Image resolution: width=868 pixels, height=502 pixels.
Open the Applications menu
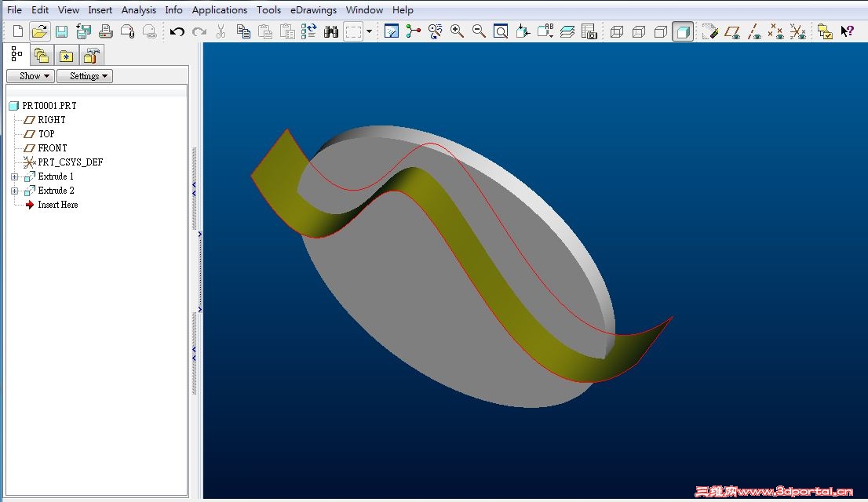point(220,10)
